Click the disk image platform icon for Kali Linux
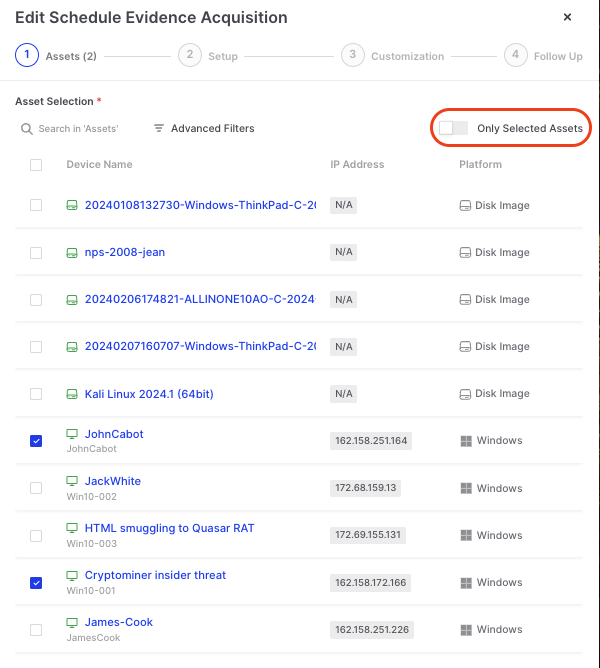This screenshot has width=600, height=668. (465, 394)
